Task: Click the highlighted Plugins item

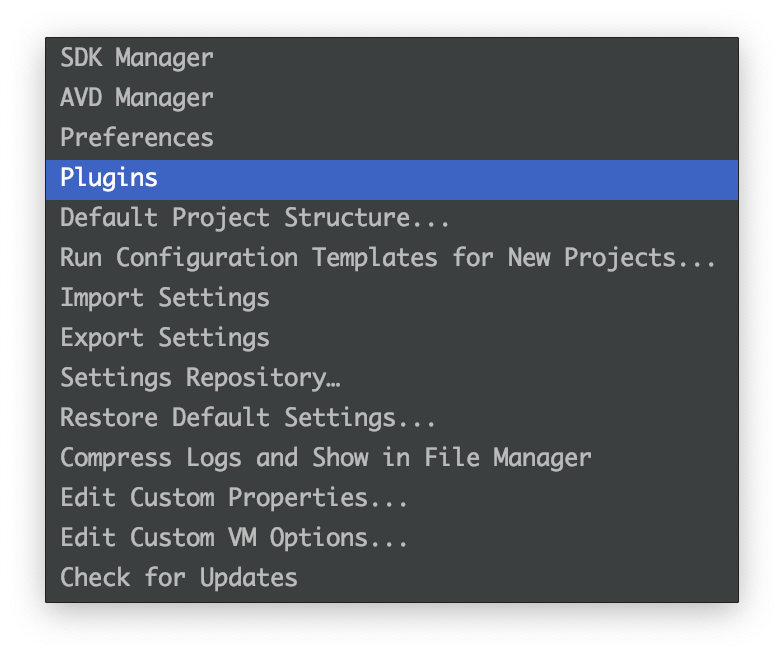Action: click(392, 180)
